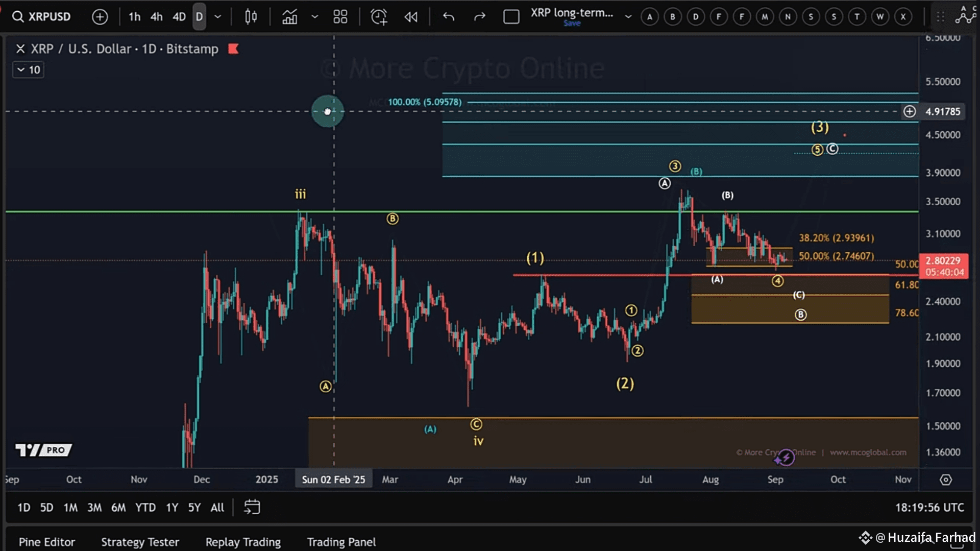Click the 50.00% (2.74607) retracement label
This screenshot has width=980, height=551.
[x=837, y=256]
